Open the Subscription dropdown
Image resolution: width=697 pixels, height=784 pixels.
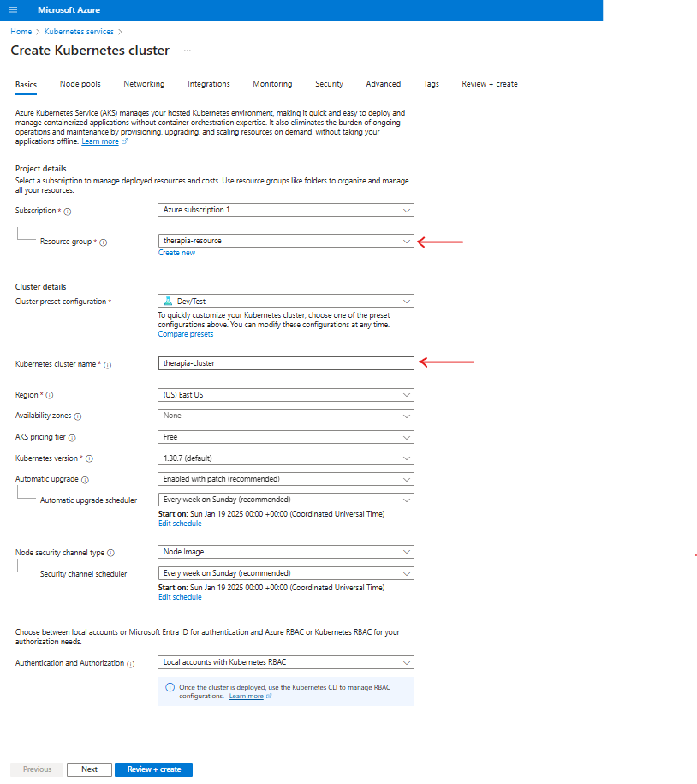pos(286,210)
